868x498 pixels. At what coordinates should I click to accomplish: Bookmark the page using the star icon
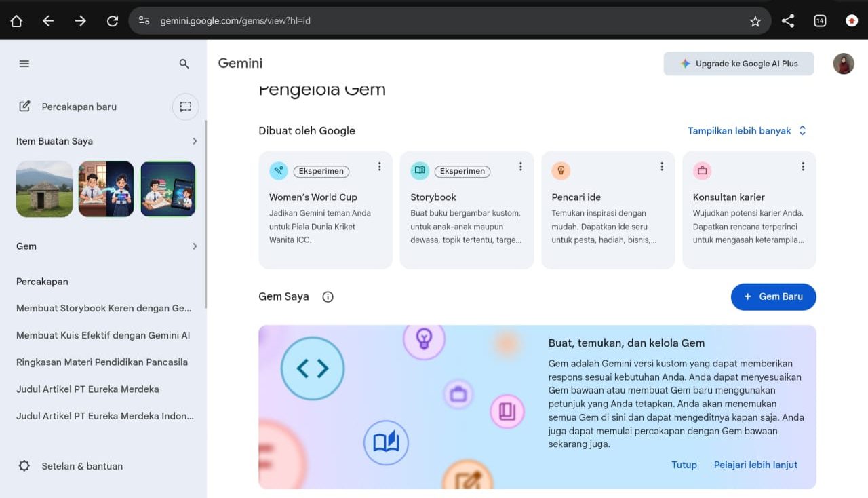click(x=755, y=20)
